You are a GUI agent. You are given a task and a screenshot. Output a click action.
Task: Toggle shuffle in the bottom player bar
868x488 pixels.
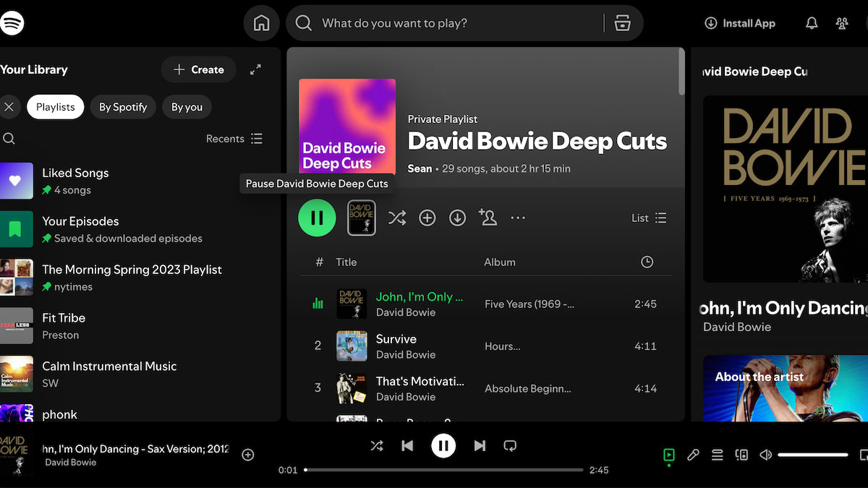click(x=376, y=446)
